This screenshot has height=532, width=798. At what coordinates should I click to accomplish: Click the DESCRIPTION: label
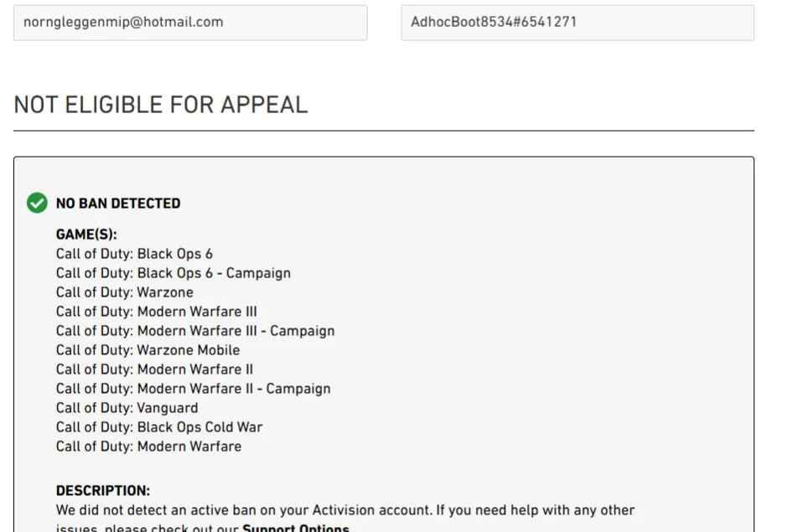[103, 491]
